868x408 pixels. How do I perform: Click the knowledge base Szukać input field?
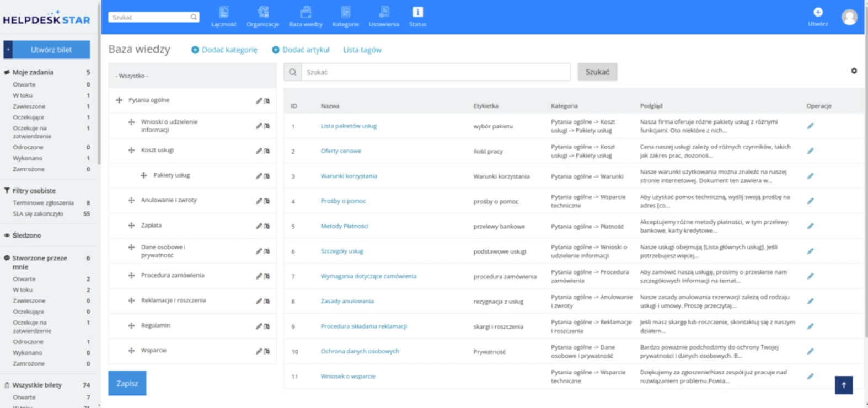436,72
